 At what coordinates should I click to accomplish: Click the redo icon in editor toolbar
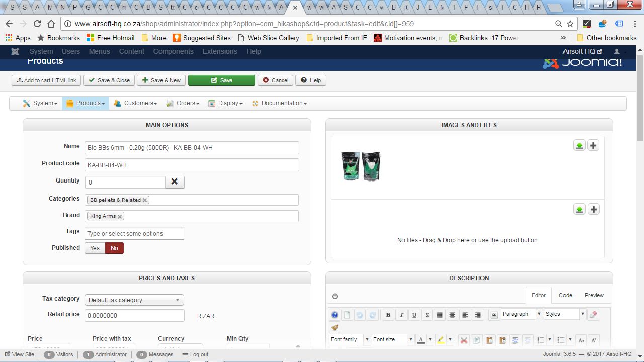coord(372,315)
